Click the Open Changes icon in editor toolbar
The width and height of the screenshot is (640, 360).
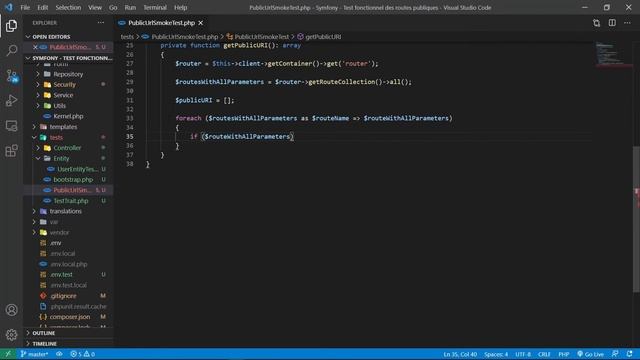click(596, 23)
